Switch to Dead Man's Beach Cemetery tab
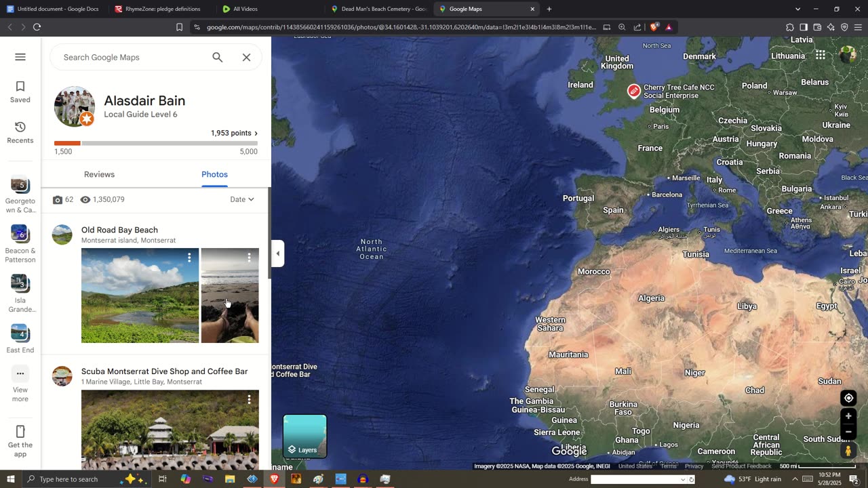Viewport: 868px width, 488px height. pos(378,9)
